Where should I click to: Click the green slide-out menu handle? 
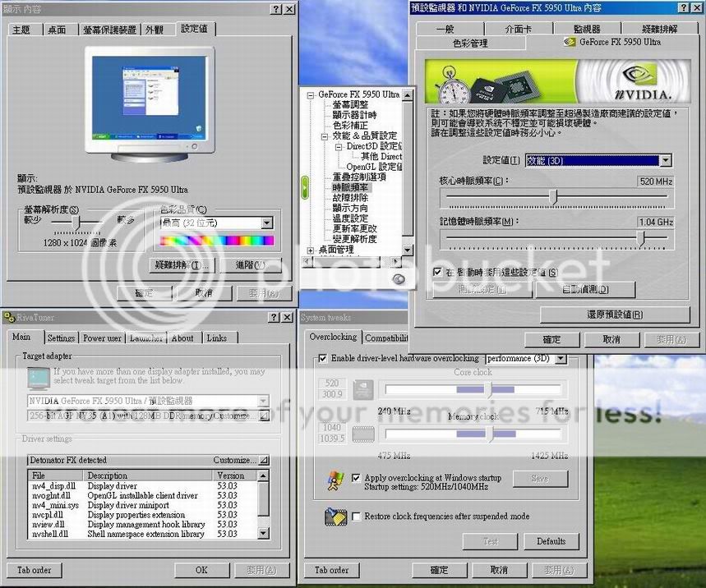point(304,185)
